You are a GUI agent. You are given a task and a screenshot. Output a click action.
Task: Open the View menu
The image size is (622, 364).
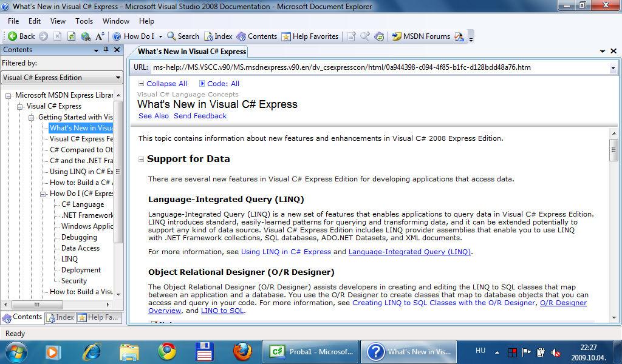(x=58, y=21)
